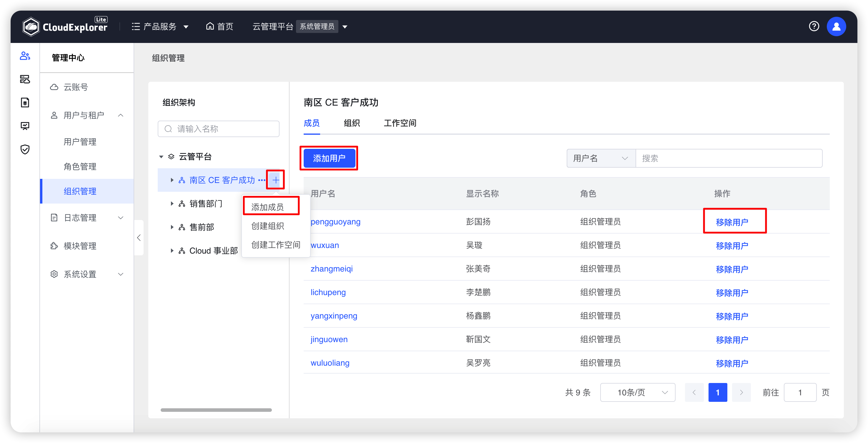
Task: Choose 创建工作空间 from the popup menu
Action: pyautogui.click(x=276, y=244)
